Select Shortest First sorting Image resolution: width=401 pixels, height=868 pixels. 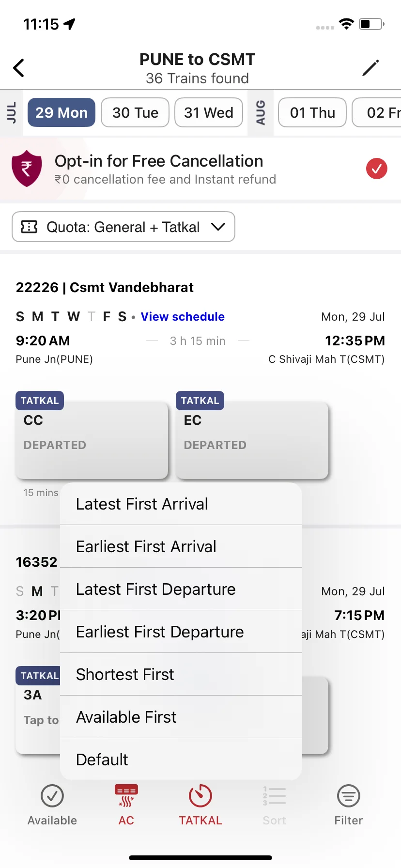[x=181, y=674]
